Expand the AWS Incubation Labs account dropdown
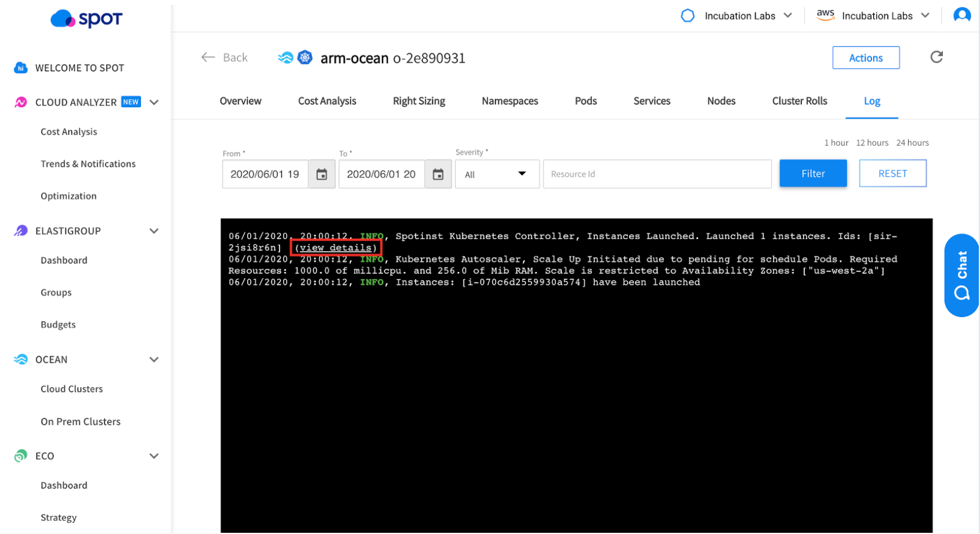Viewport: 980px width, 534px height. point(925,16)
